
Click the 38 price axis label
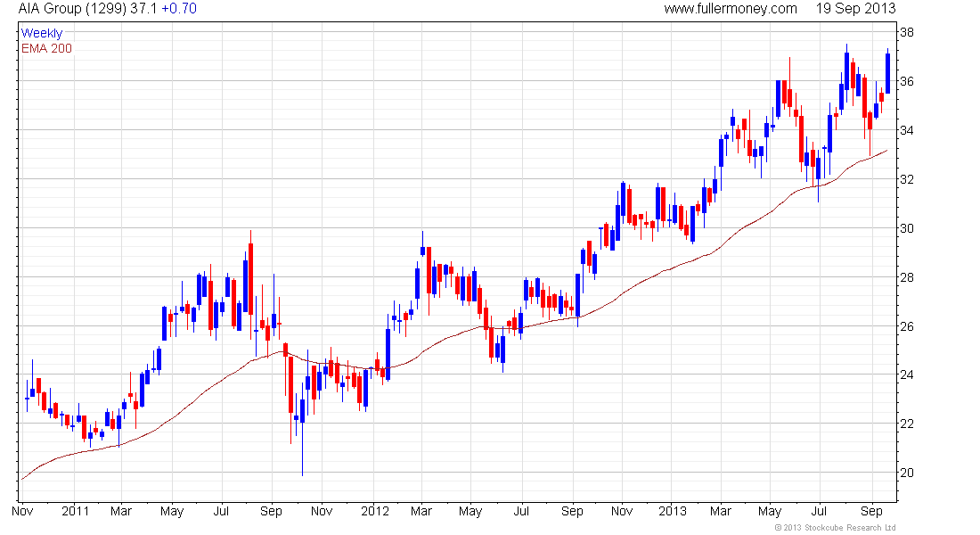[x=906, y=32]
